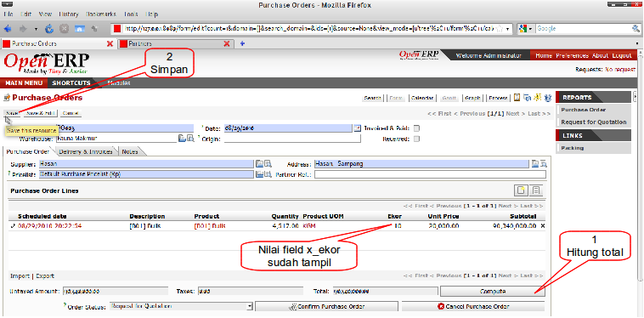644x318 pixels.
Task: Open the Bookmarks menu
Action: point(101,14)
